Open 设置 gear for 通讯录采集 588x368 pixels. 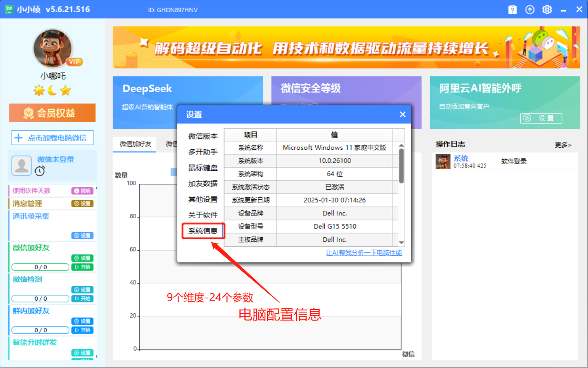82,236
